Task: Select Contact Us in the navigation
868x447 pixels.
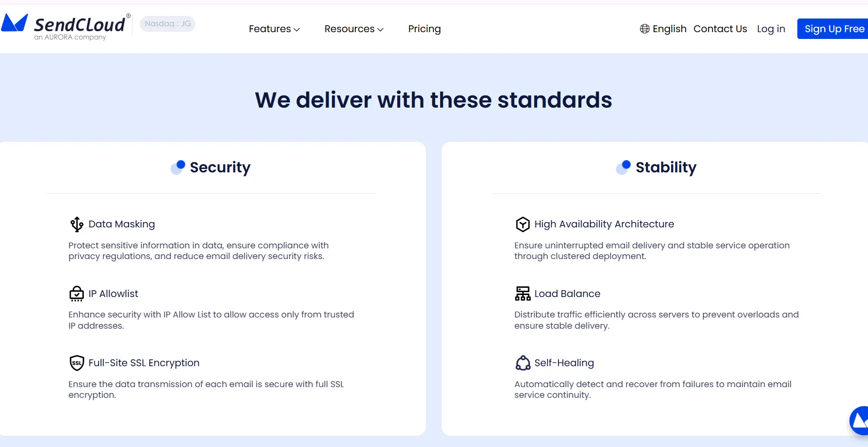Action: (720, 29)
